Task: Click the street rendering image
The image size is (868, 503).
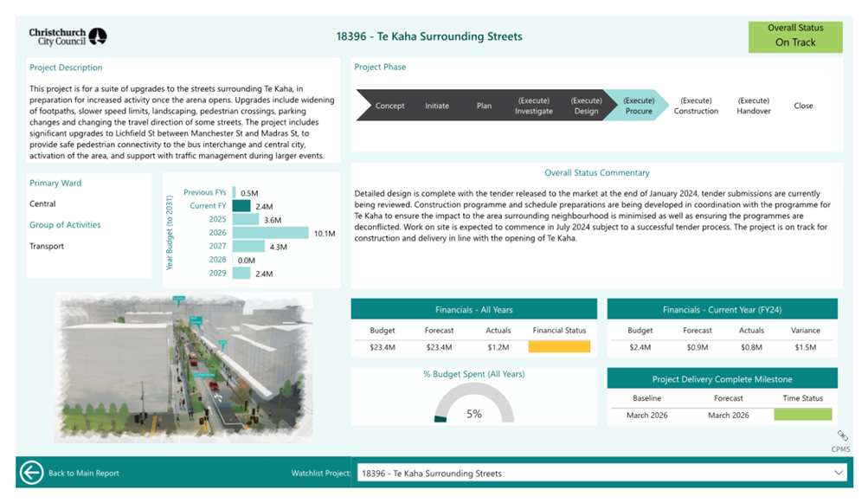Action: point(183,368)
